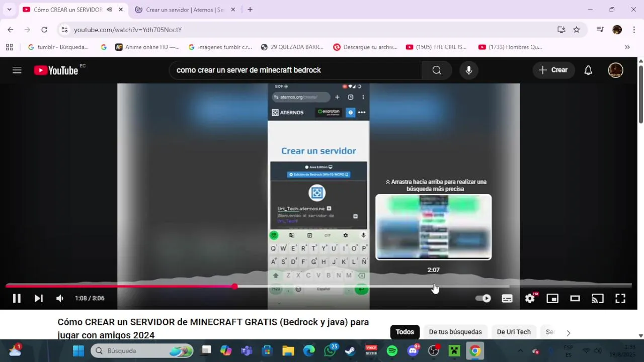644x362 pixels.
Task: Open Chrome three-dot menu
Action: (x=633, y=30)
